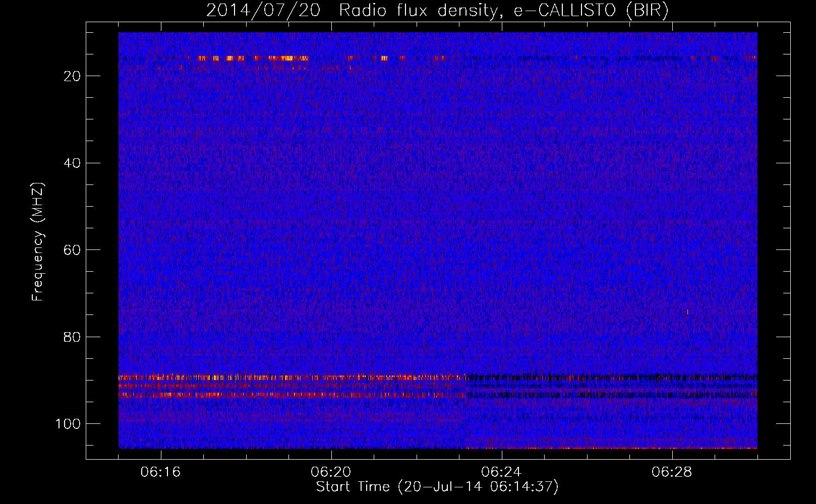Click the 20 MHz frequency tick label
This screenshot has width=816, height=504.
click(73, 76)
